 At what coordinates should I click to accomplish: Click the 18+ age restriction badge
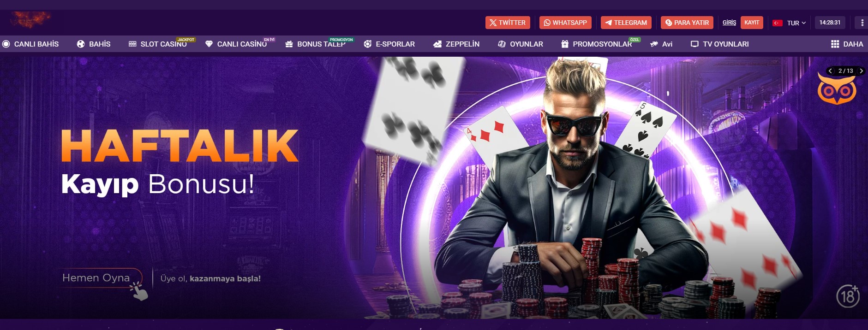[848, 296]
